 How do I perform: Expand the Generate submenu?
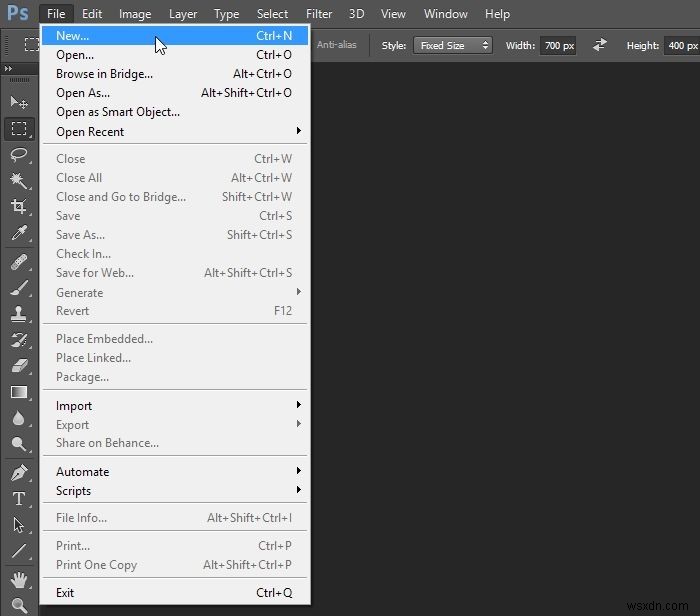coord(175,292)
